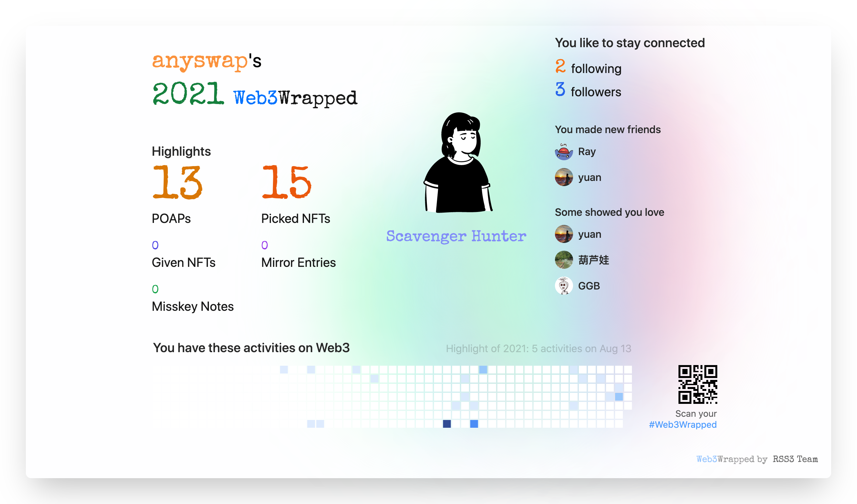The width and height of the screenshot is (857, 504).
Task: Click 'Some showed you love' heading
Action: click(609, 212)
